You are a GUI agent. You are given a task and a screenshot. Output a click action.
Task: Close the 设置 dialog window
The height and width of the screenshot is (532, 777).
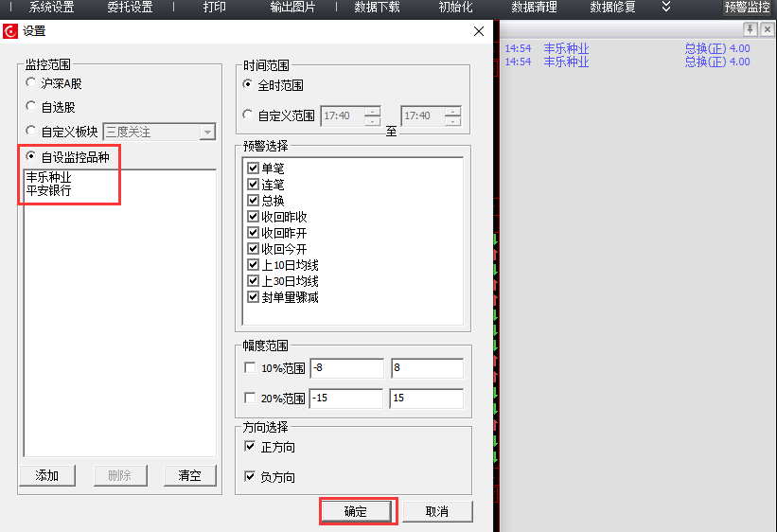(x=478, y=31)
